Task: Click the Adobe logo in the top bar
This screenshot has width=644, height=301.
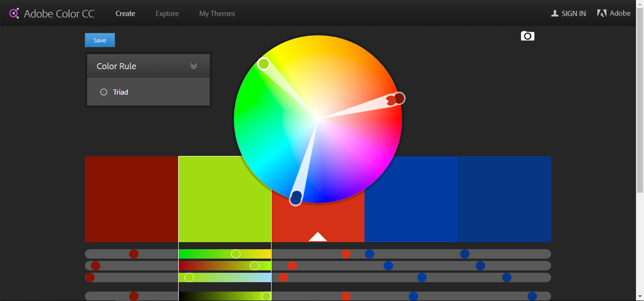Action: point(602,13)
